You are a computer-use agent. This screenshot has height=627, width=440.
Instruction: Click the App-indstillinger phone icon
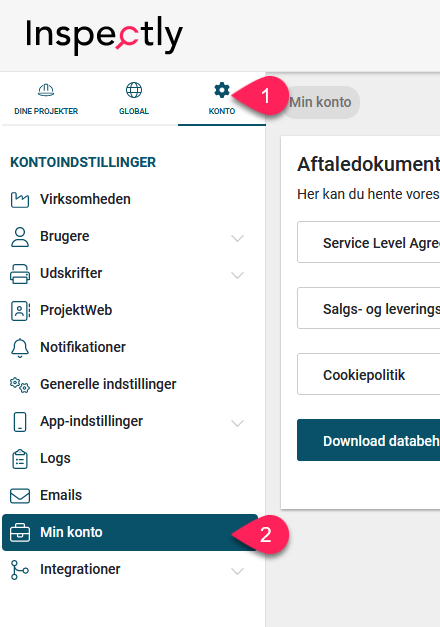click(20, 422)
